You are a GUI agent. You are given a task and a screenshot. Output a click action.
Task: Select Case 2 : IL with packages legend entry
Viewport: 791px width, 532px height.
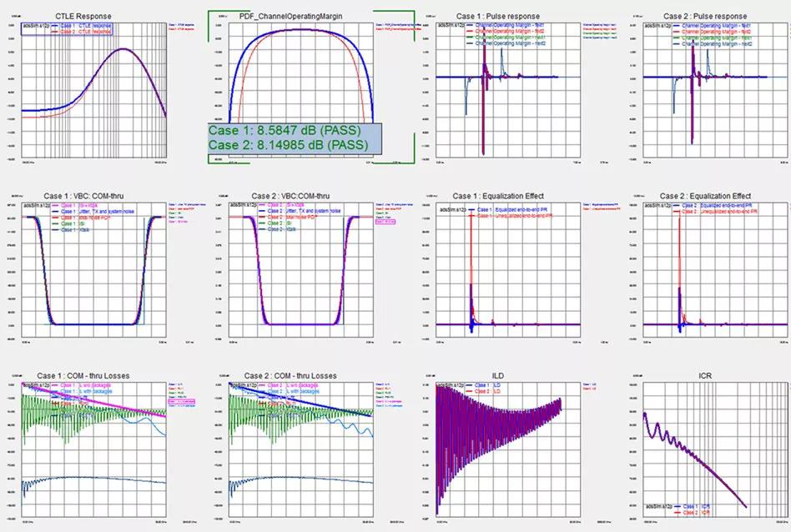coord(288,391)
